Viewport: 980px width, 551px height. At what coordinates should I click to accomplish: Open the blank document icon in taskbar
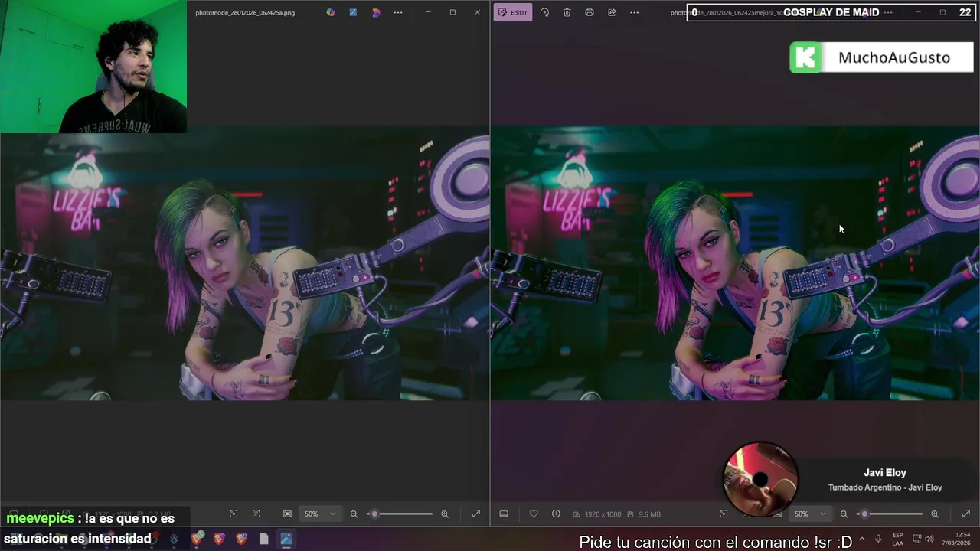point(263,540)
